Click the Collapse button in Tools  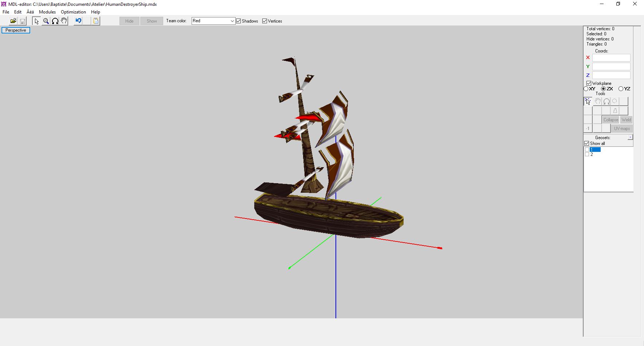[x=611, y=120]
